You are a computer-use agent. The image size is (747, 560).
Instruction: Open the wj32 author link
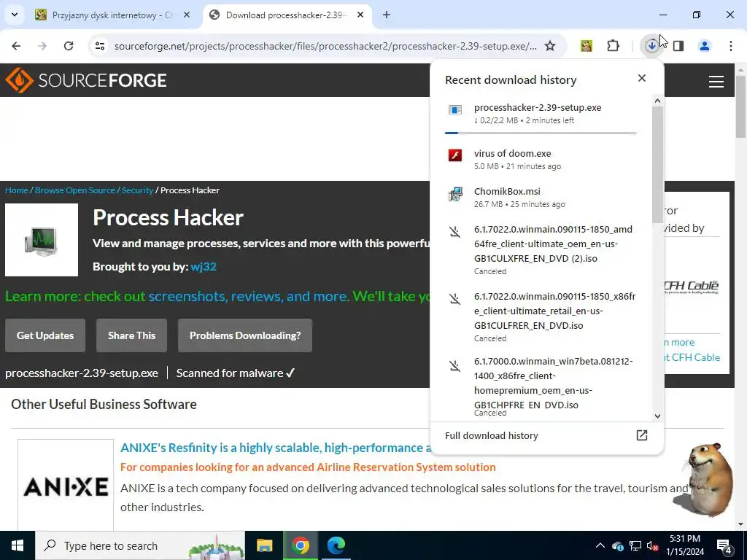(x=204, y=267)
